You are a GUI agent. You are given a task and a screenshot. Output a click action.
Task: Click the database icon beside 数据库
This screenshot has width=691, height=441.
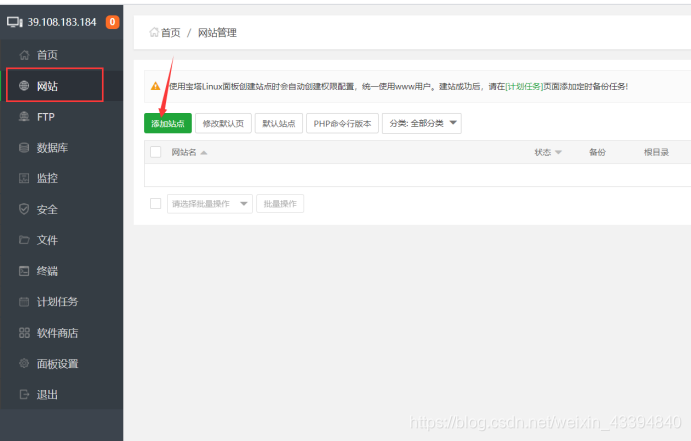(x=24, y=148)
